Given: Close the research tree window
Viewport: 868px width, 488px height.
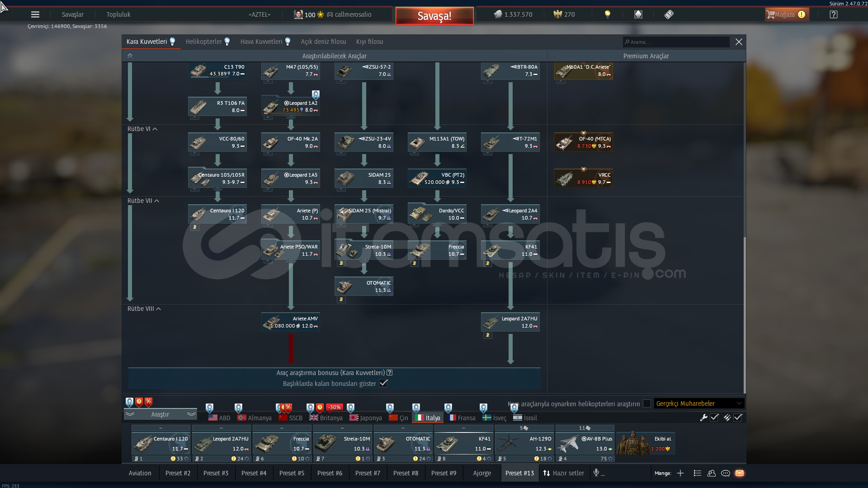Looking at the screenshot, I should point(739,42).
